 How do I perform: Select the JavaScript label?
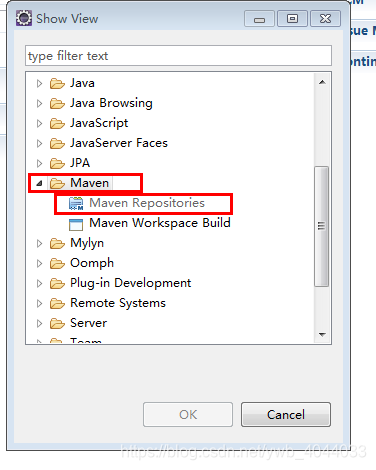tap(99, 123)
